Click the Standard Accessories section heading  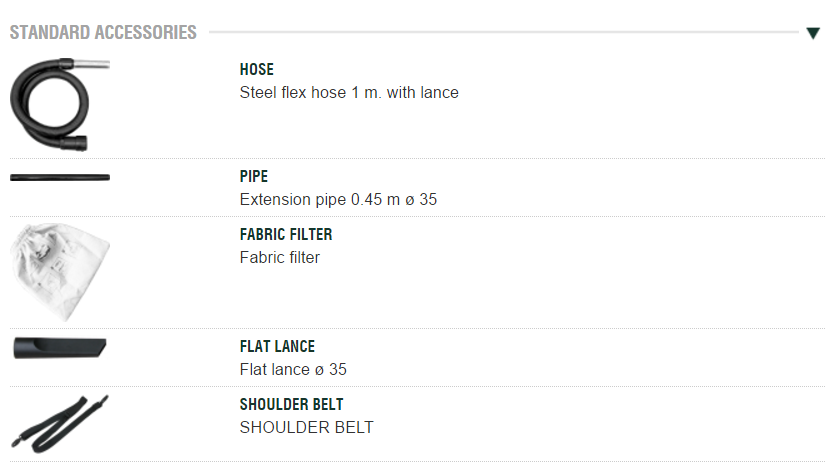pyautogui.click(x=103, y=33)
